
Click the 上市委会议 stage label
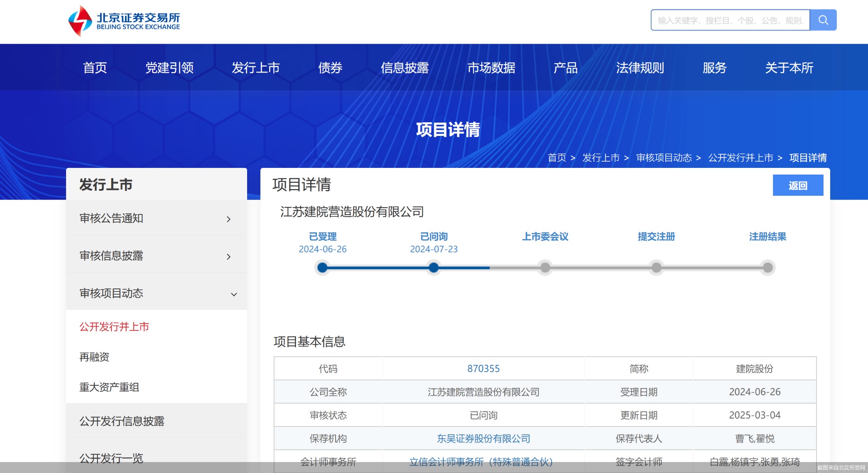tap(545, 236)
